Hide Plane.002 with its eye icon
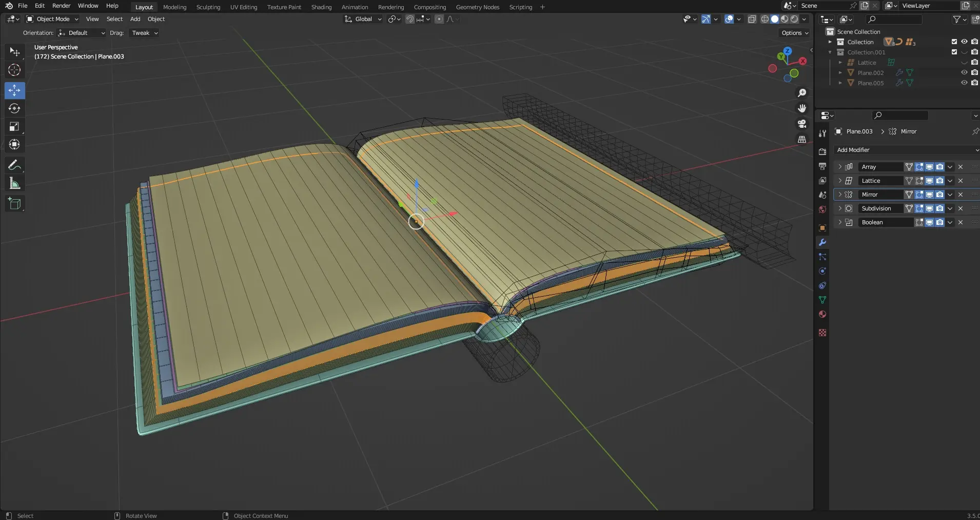Viewport: 980px width, 520px height. (964, 72)
